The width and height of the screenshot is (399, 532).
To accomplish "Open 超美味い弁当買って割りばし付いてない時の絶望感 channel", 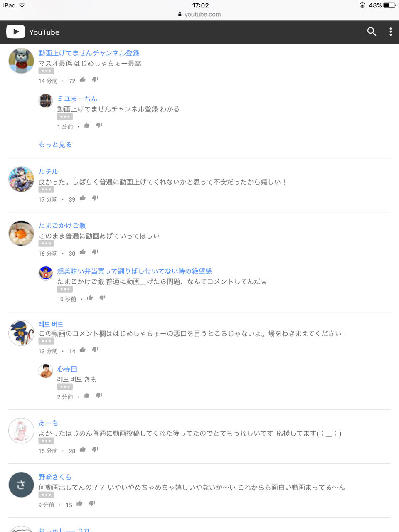I will click(x=135, y=271).
